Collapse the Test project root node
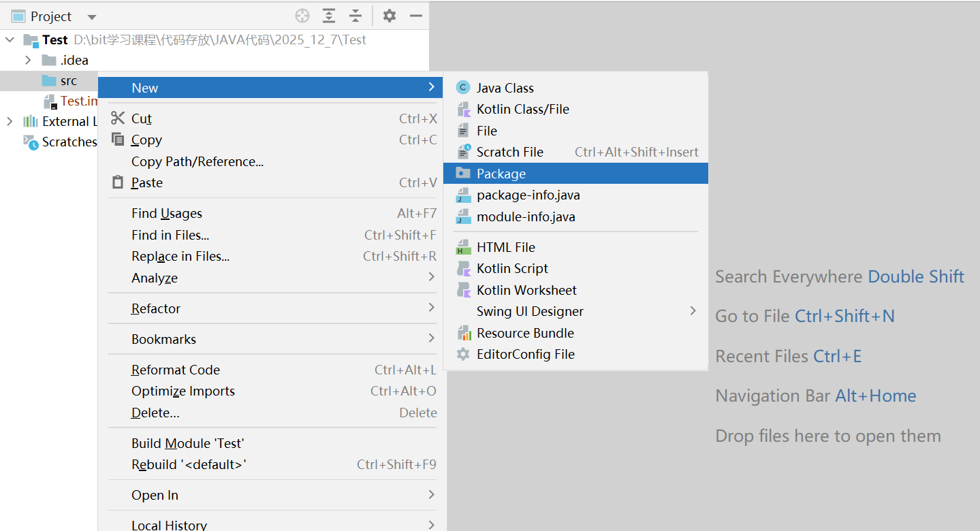 point(10,39)
